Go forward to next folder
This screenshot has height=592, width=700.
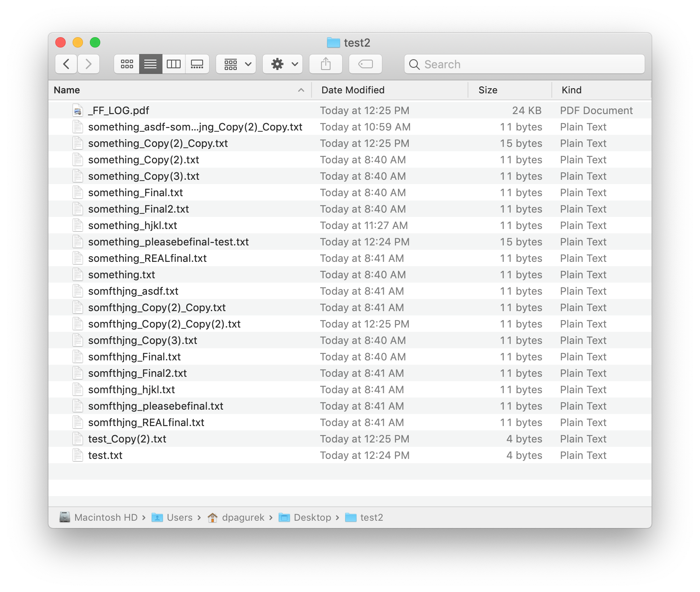[89, 64]
